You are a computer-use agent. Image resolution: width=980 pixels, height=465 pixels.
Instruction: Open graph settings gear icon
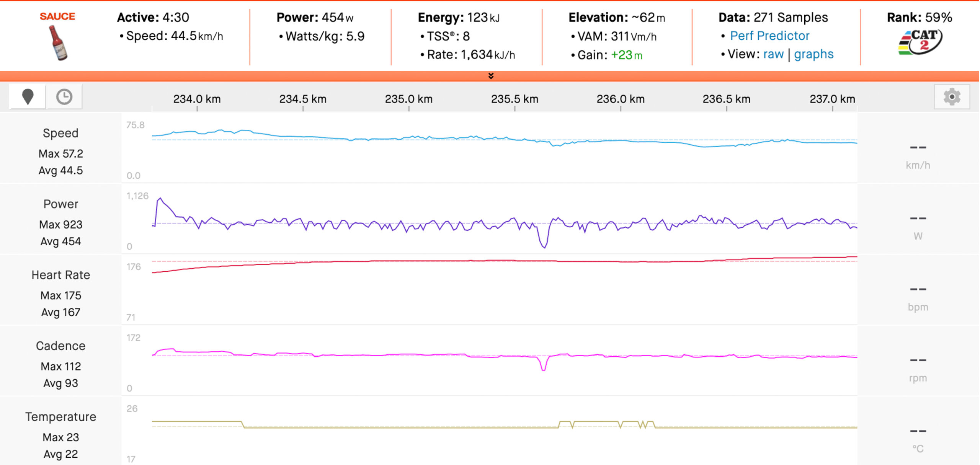[x=952, y=97]
